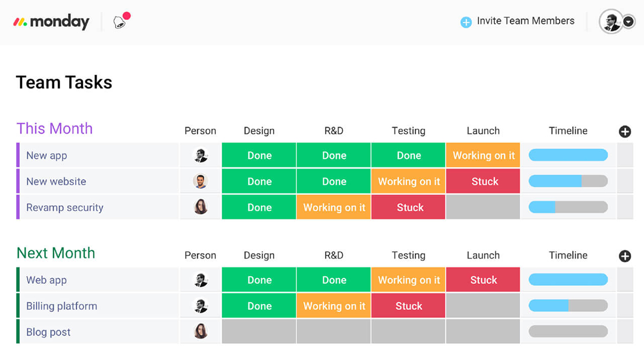This screenshot has height=362, width=644.
Task: Add a column to This Month group
Action: pos(625,131)
